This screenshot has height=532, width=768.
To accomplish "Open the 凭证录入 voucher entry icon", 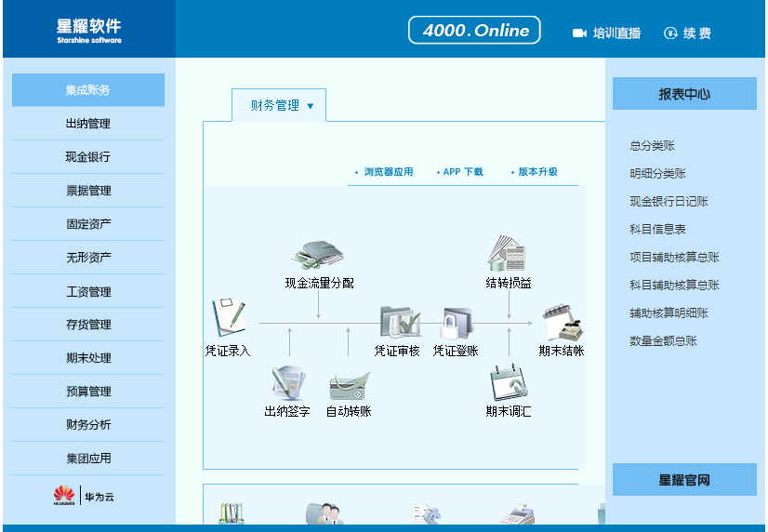I will [228, 317].
